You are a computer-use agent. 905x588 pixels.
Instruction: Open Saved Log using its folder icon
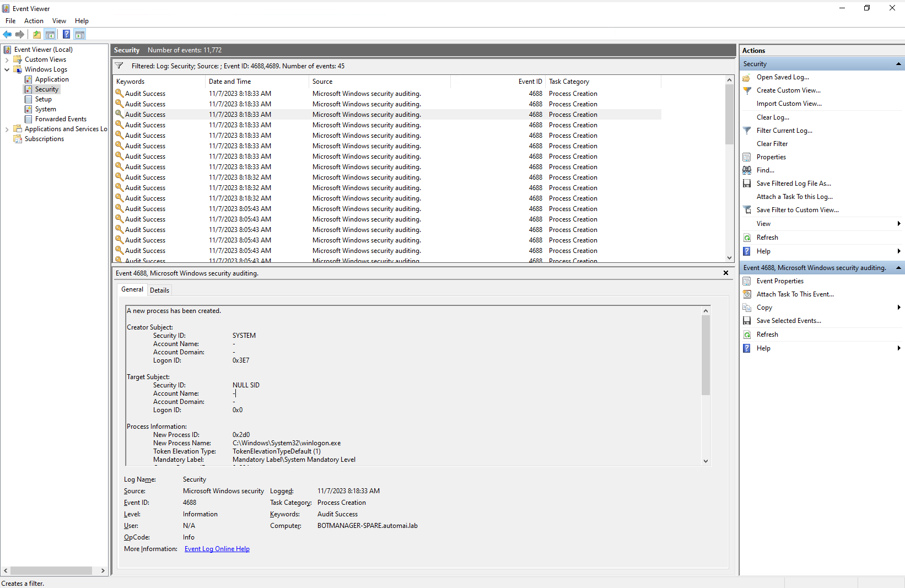pos(747,77)
